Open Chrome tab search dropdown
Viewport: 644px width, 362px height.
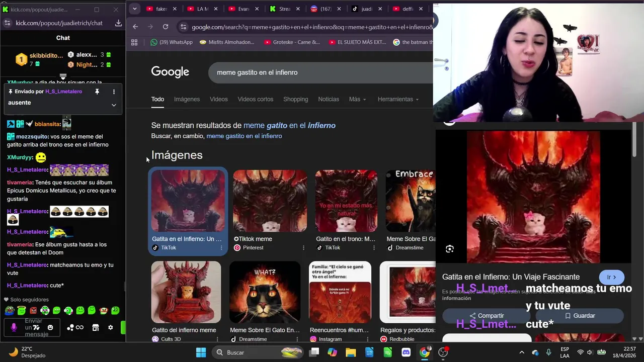134,9
